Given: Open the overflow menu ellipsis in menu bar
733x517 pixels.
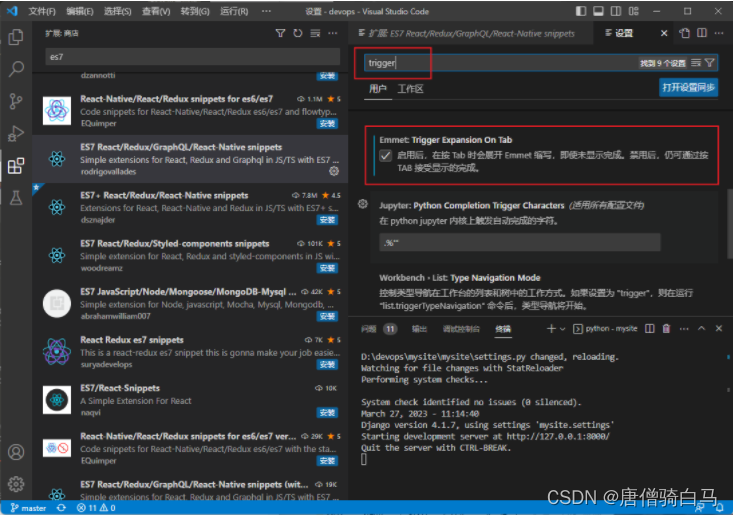Looking at the screenshot, I should 266,11.
